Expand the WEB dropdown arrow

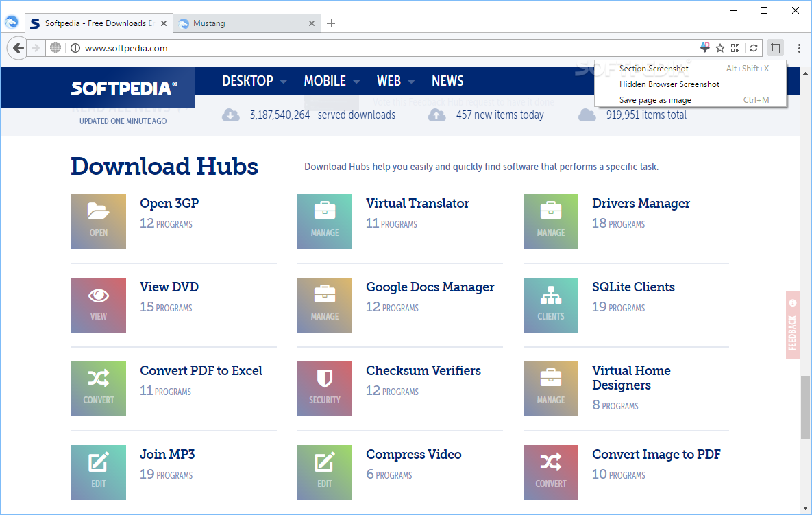click(x=411, y=82)
